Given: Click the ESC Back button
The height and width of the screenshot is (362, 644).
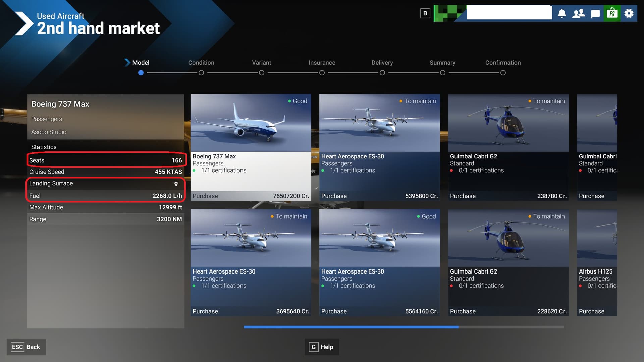Looking at the screenshot, I should click(x=26, y=347).
